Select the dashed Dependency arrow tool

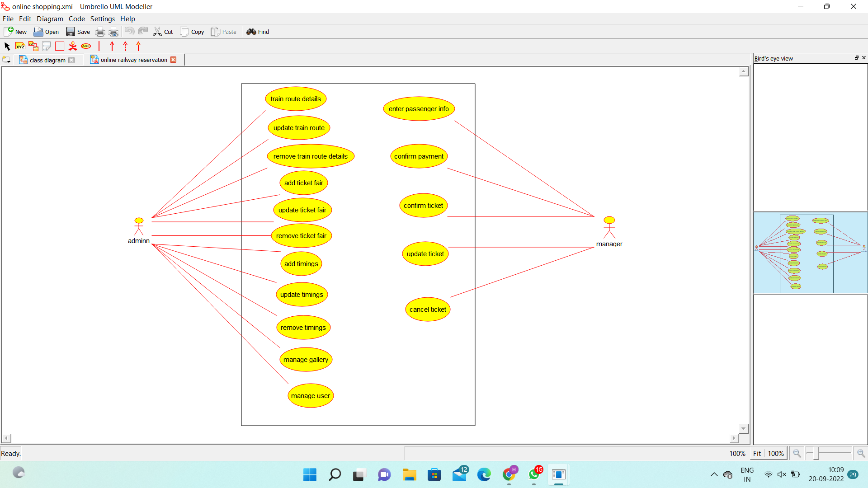point(125,46)
